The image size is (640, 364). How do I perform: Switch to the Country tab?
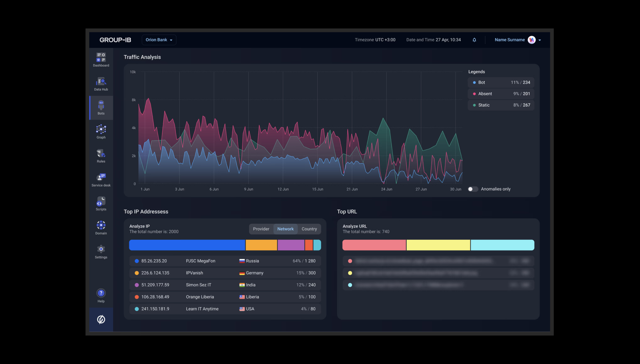(x=309, y=229)
